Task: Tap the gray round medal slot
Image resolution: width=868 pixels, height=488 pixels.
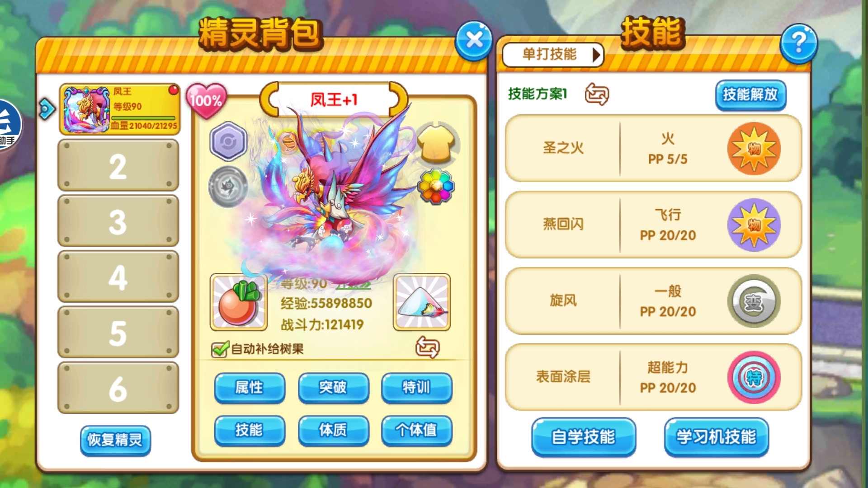Action: tap(228, 187)
